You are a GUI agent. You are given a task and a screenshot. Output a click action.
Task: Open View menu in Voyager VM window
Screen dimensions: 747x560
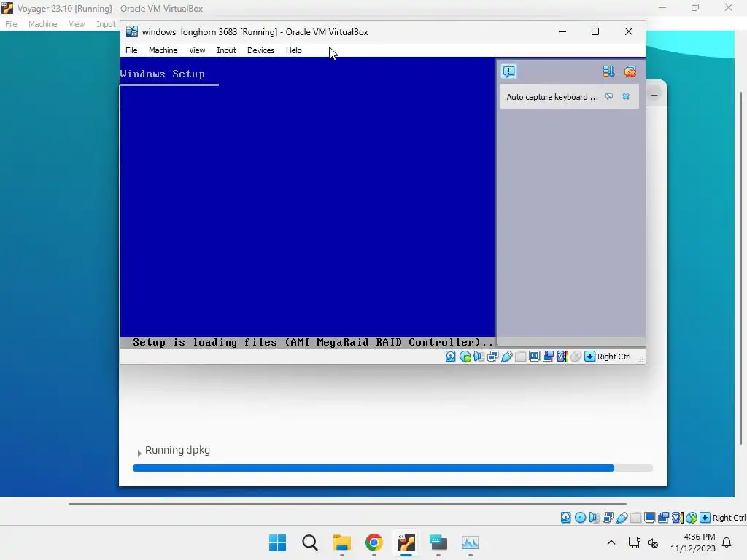coord(77,24)
